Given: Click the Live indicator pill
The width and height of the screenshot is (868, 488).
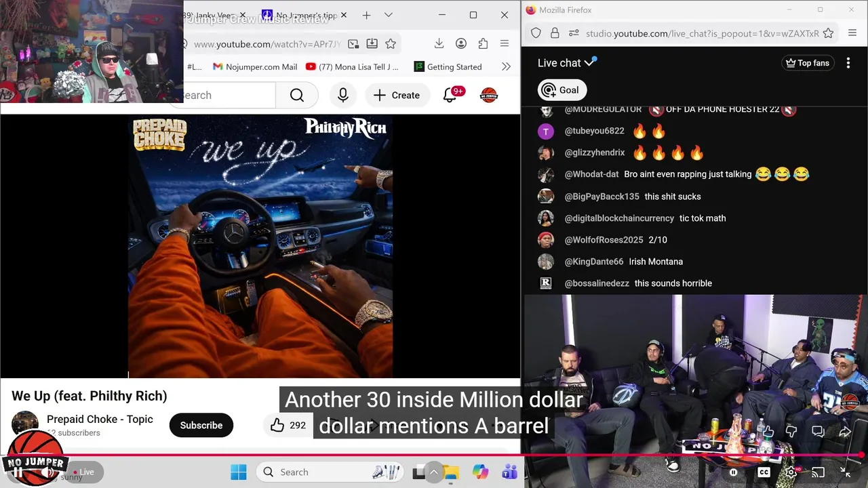Looking at the screenshot, I should pos(86,472).
